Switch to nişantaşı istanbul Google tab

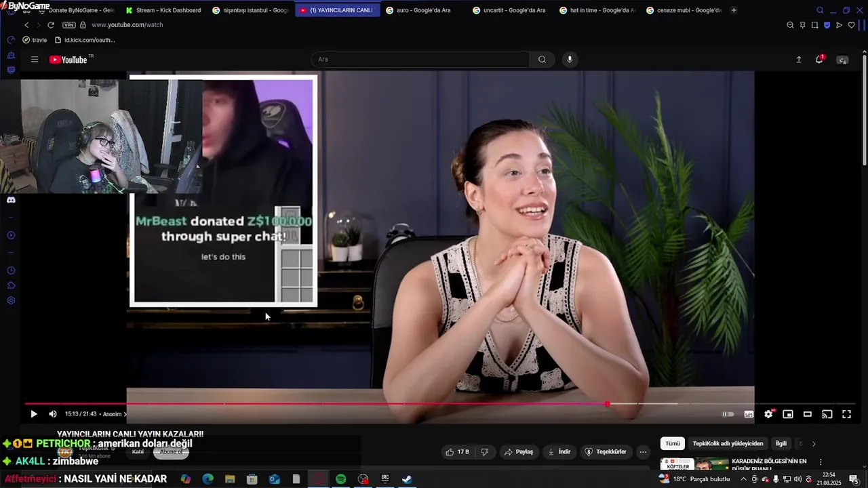(250, 10)
